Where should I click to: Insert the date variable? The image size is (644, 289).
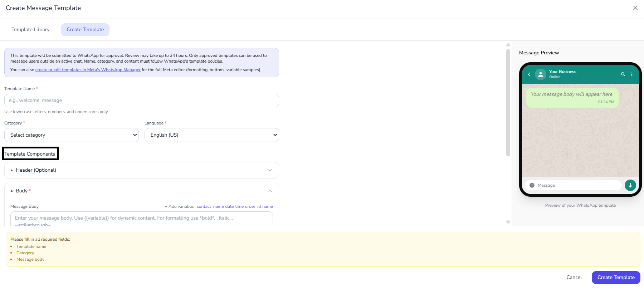pos(229,206)
